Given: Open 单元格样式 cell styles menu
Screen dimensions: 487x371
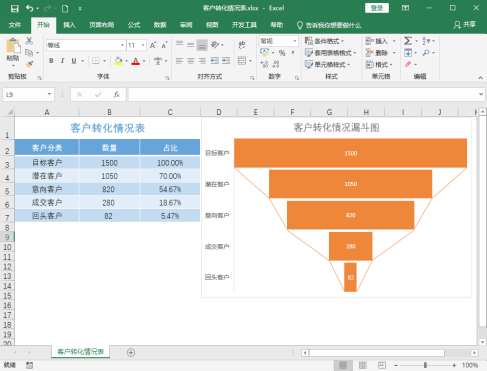Looking at the screenshot, I should click(327, 64).
